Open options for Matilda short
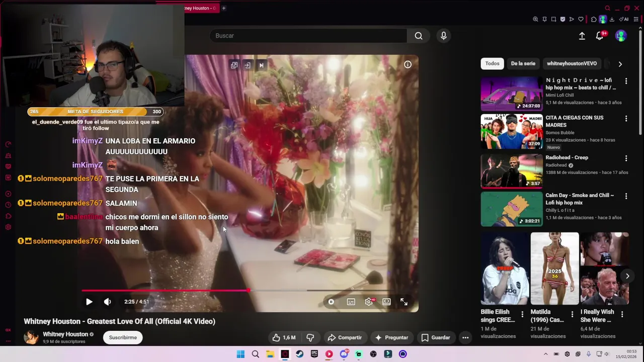Image resolution: width=644 pixels, height=362 pixels. [x=572, y=314]
